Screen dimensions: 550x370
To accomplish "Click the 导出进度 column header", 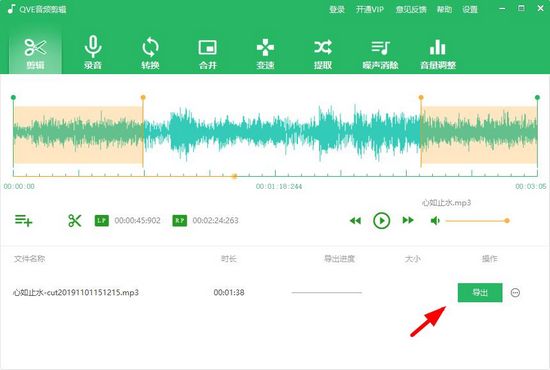I will click(x=339, y=259).
